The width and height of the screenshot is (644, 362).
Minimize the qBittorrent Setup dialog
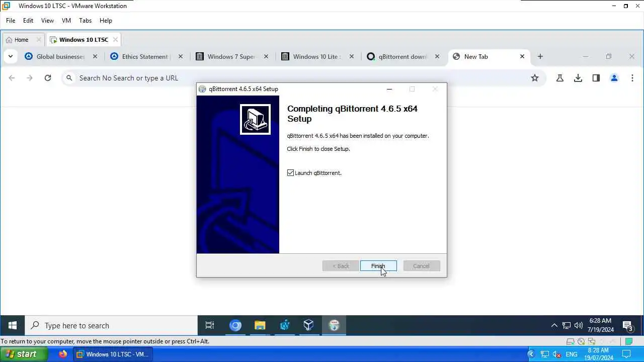(x=389, y=89)
